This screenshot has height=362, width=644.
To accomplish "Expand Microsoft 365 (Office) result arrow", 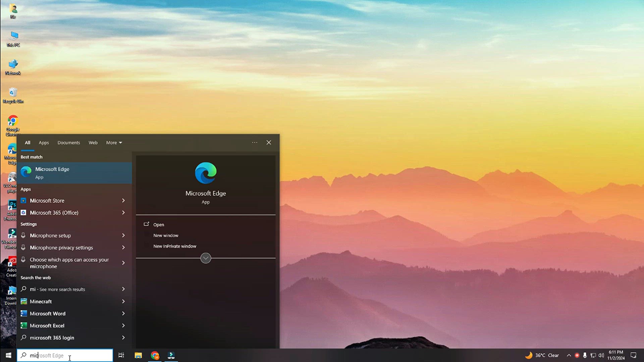I will pyautogui.click(x=123, y=213).
